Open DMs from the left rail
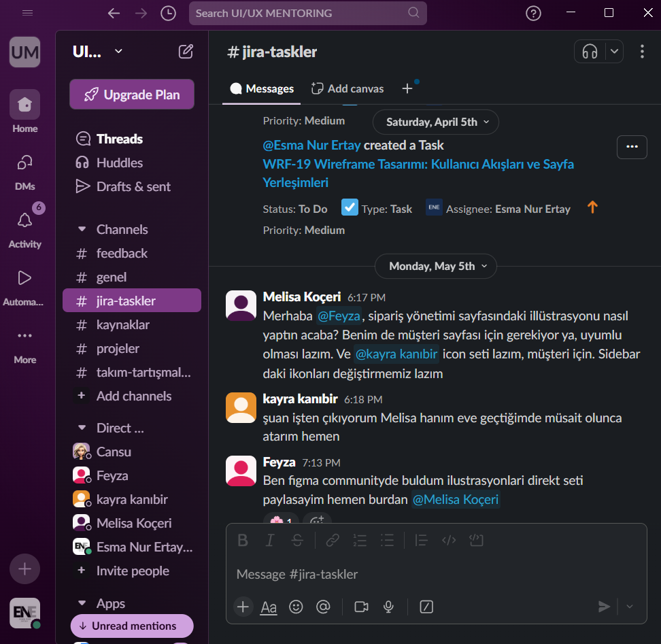 [x=24, y=161]
